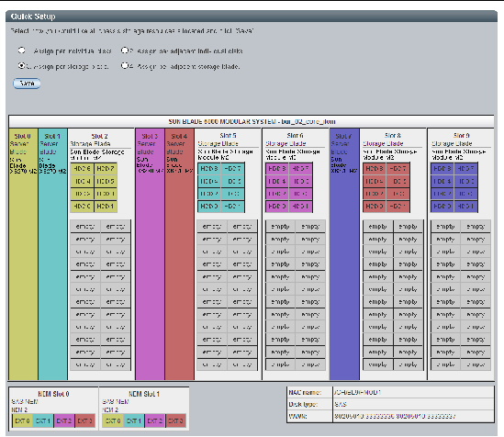504x437 pixels.
Task: Open the Storage Blade link under Slot 5
Action: 218,143
